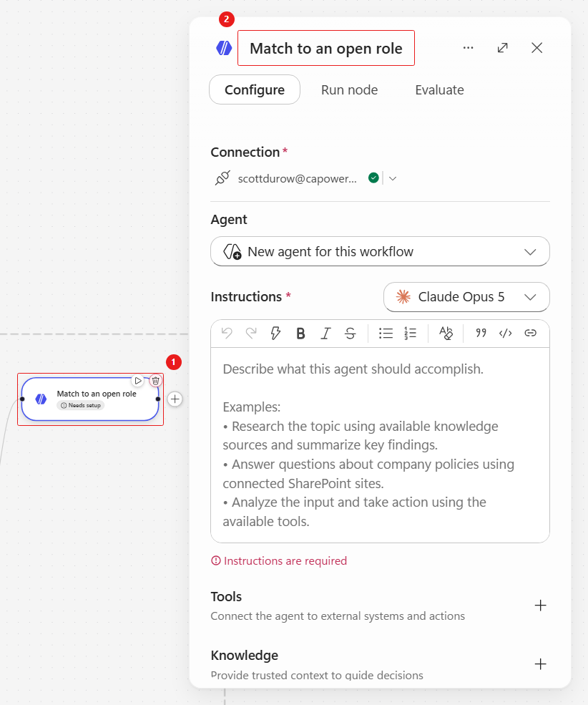Undo the last instruction edit
The image size is (588, 705).
click(x=227, y=333)
